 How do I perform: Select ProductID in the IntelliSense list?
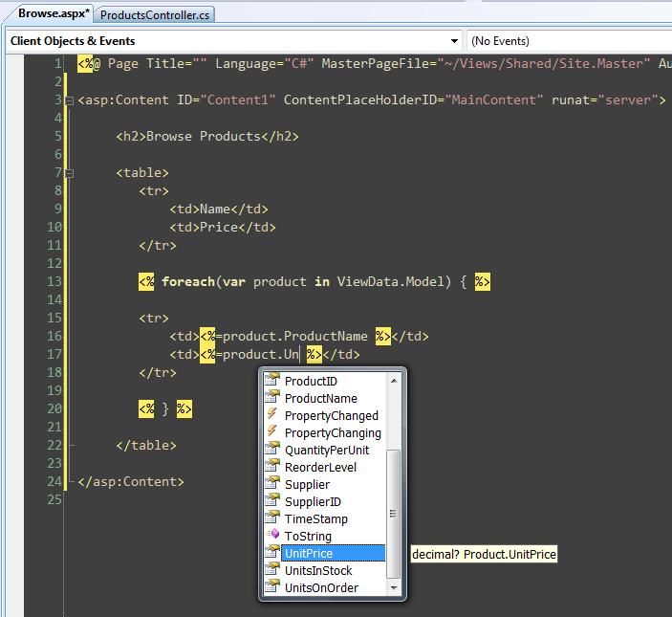[311, 381]
